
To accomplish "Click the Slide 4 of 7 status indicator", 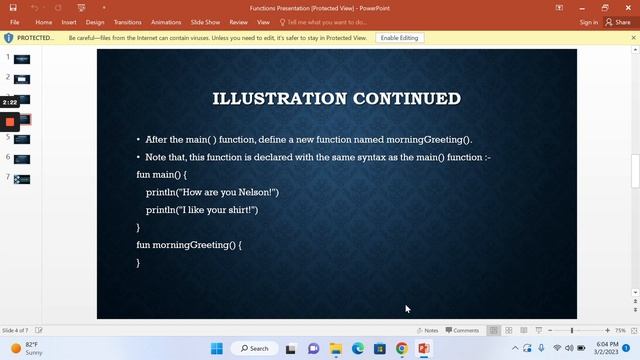I will tap(15, 330).
